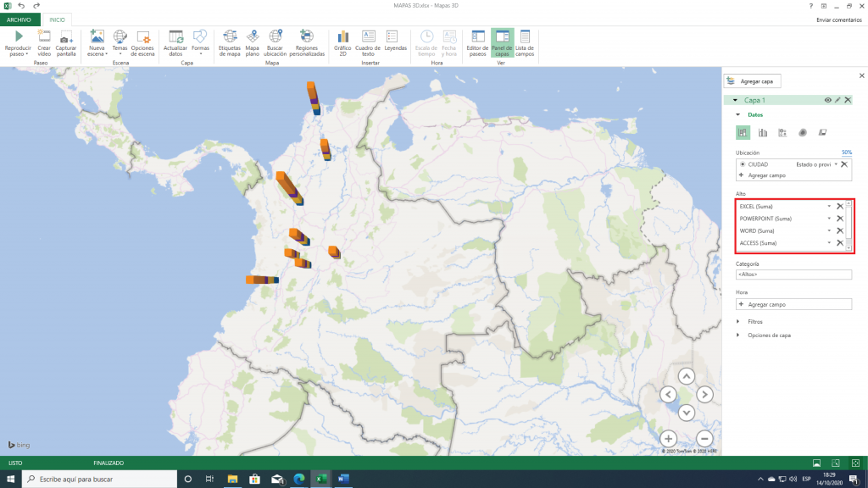Open Opciones de escena
The height and width of the screenshot is (488, 868).
[142, 43]
